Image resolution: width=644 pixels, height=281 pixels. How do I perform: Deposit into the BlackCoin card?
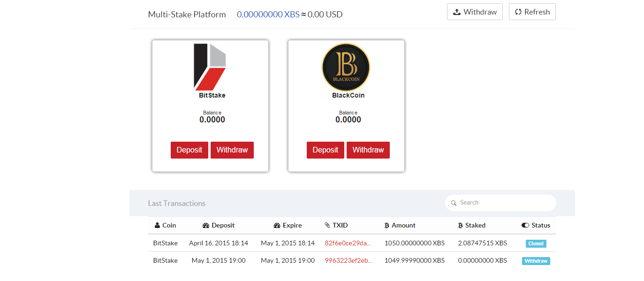tap(326, 150)
